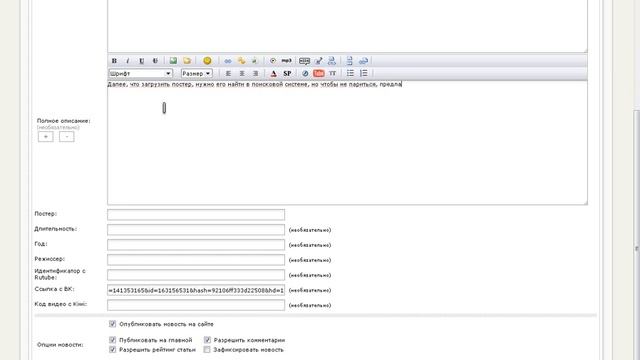Click the round video insert icon left of mp3

[x=273, y=61]
